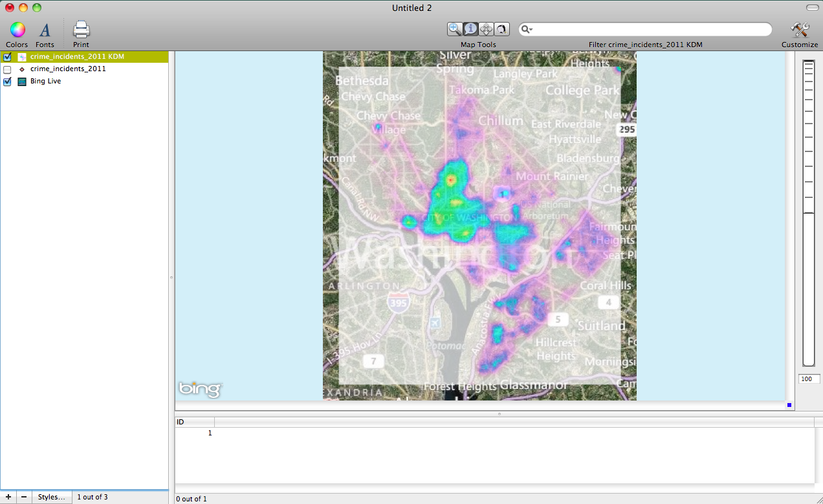
Task: Open the Customize toolbar tools
Action: [x=800, y=30]
